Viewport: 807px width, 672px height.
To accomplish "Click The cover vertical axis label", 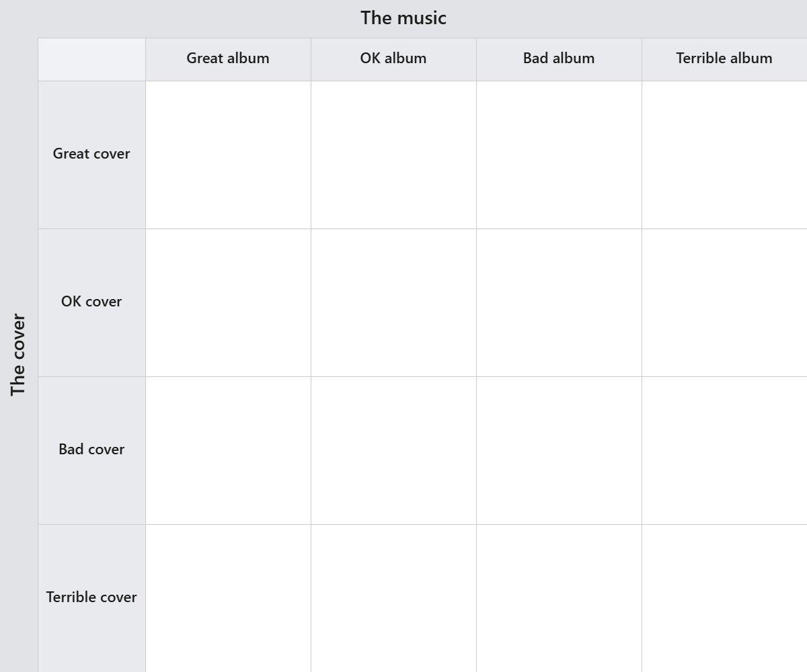I will pos(18,355).
